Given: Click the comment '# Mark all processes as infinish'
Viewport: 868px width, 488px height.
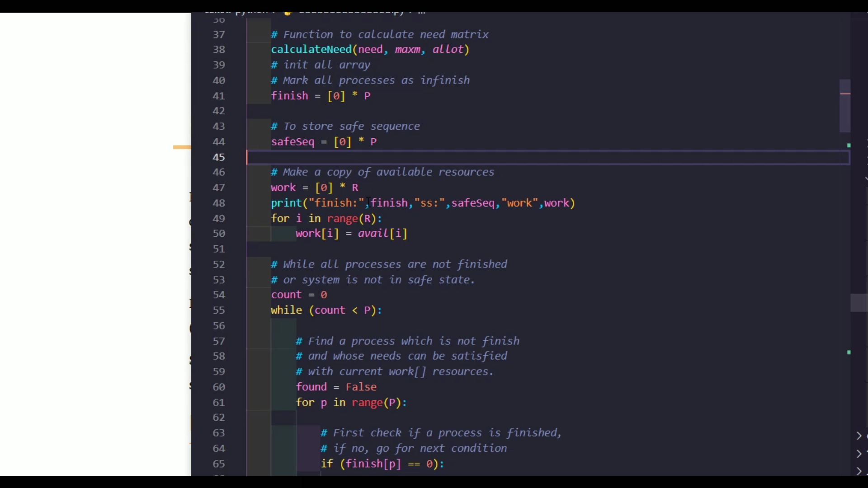Looking at the screenshot, I should pyautogui.click(x=370, y=80).
